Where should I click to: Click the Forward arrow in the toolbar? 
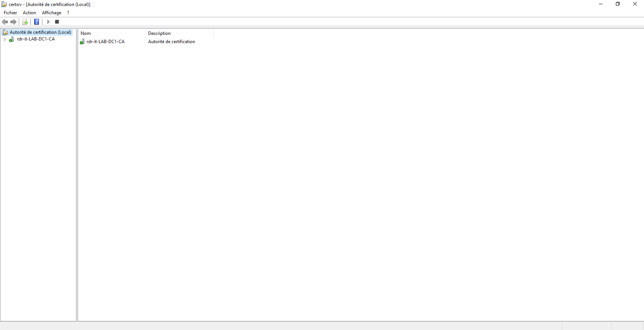click(x=14, y=22)
